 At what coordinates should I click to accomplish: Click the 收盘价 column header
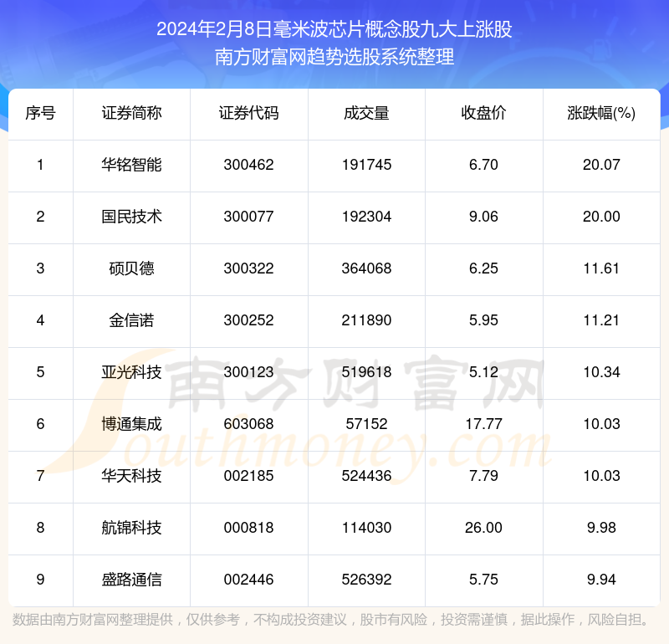[x=484, y=113]
